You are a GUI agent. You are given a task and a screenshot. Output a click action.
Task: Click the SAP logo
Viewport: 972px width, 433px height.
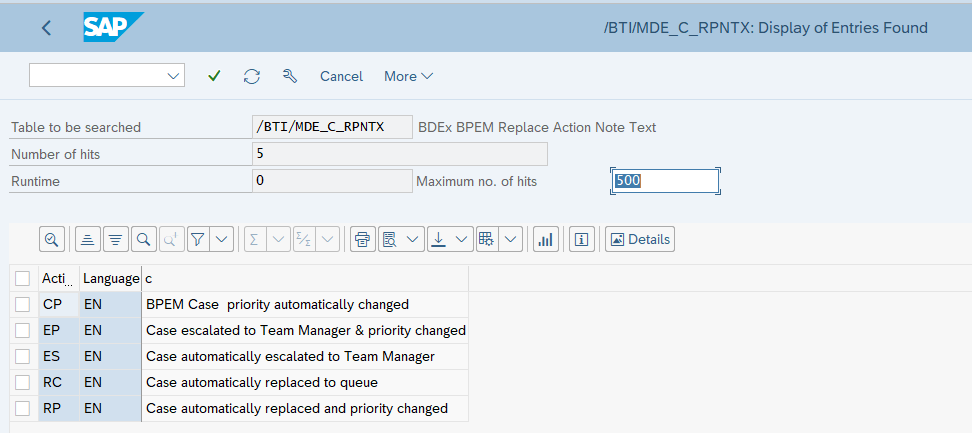coord(113,28)
